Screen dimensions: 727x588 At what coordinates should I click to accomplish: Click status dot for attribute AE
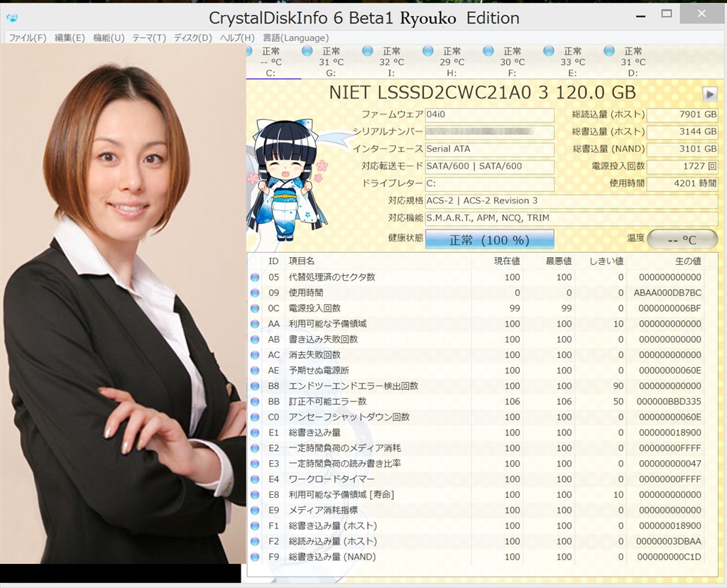(255, 371)
